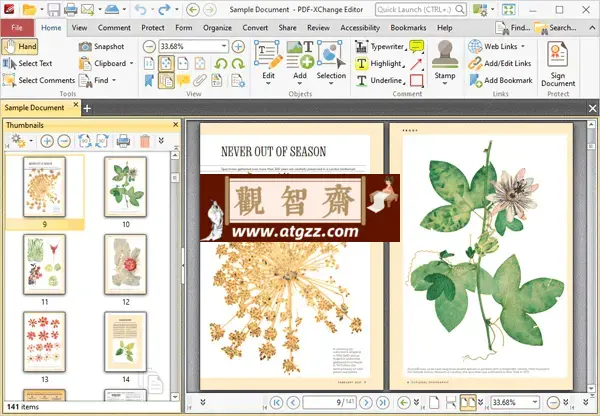Go to first page button
The width and height of the screenshot is (600, 416).
coord(276,402)
